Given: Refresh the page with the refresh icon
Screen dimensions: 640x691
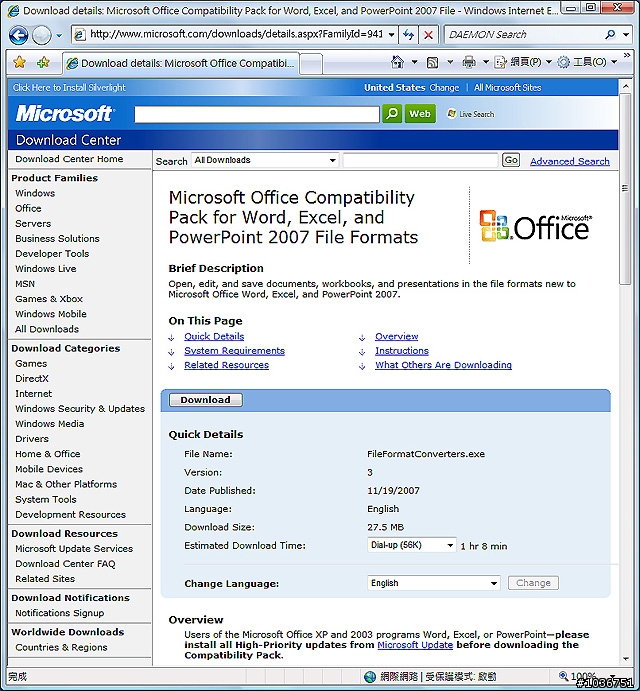Looking at the screenshot, I should pyautogui.click(x=409, y=35).
